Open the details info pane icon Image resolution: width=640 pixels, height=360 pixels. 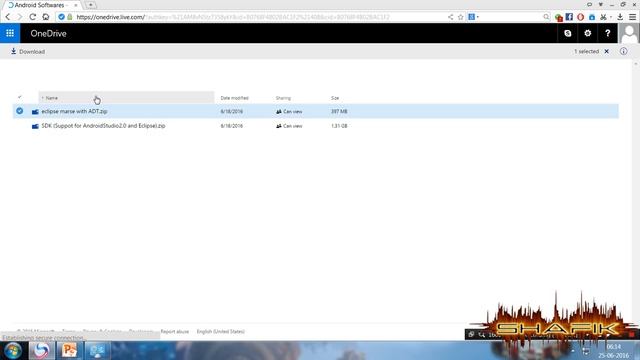click(623, 51)
